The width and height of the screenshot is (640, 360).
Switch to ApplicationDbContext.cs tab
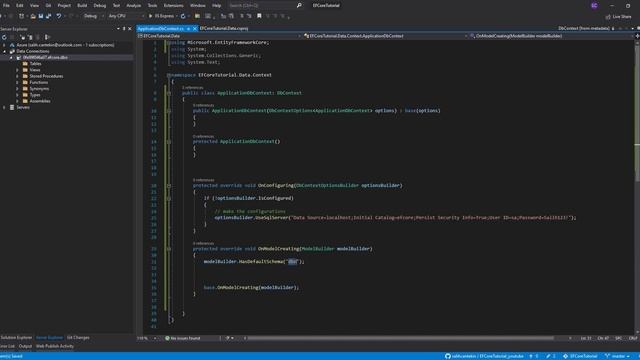pos(160,29)
